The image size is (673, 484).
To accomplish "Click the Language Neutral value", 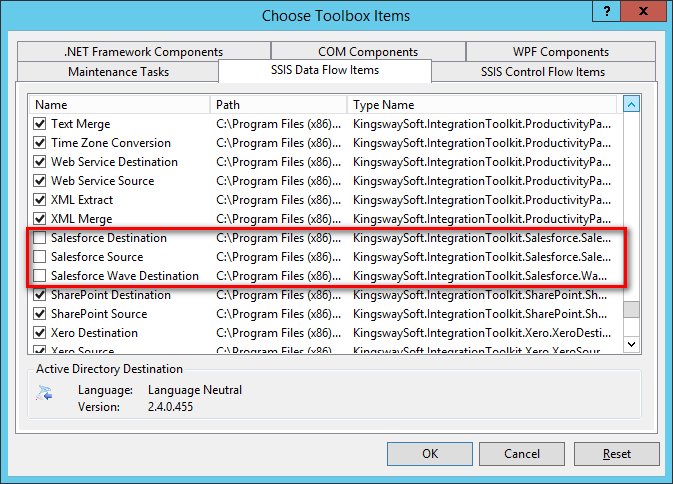I will (x=195, y=390).
